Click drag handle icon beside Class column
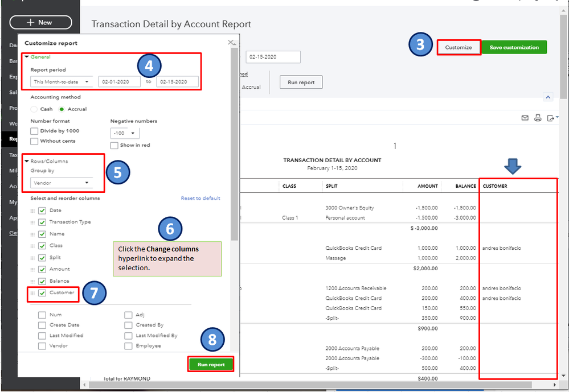The width and height of the screenshot is (569, 392). (x=32, y=246)
